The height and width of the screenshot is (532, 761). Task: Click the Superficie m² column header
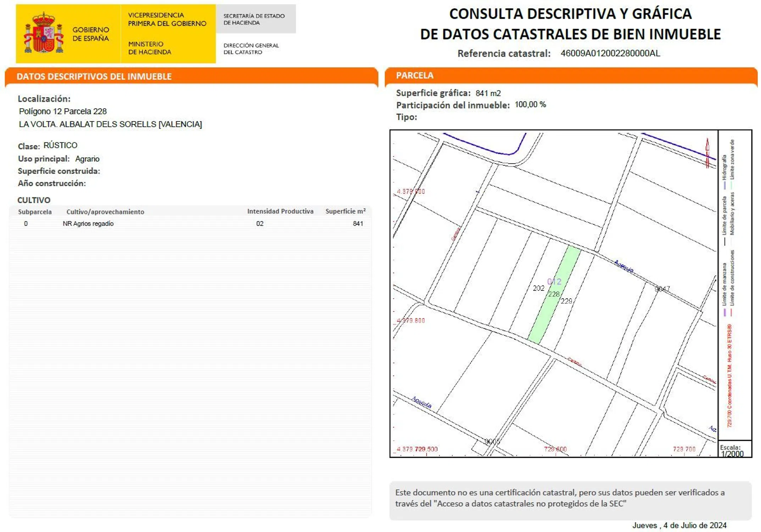pyautogui.click(x=345, y=211)
